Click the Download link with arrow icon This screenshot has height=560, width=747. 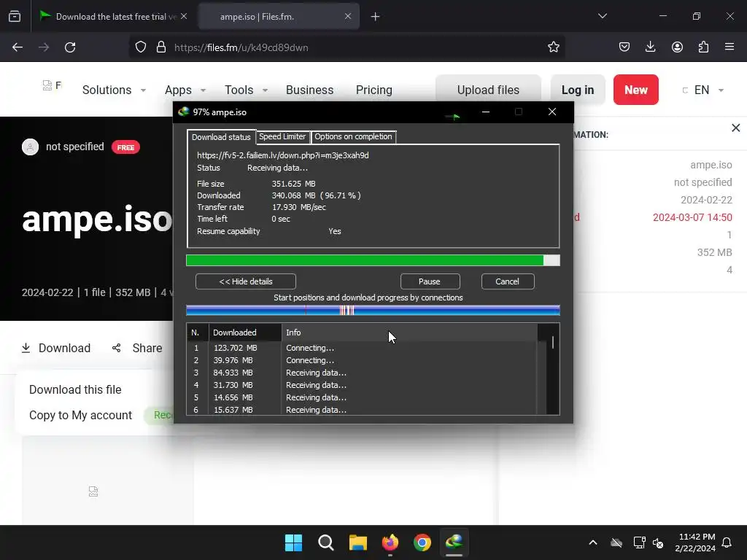[55, 348]
